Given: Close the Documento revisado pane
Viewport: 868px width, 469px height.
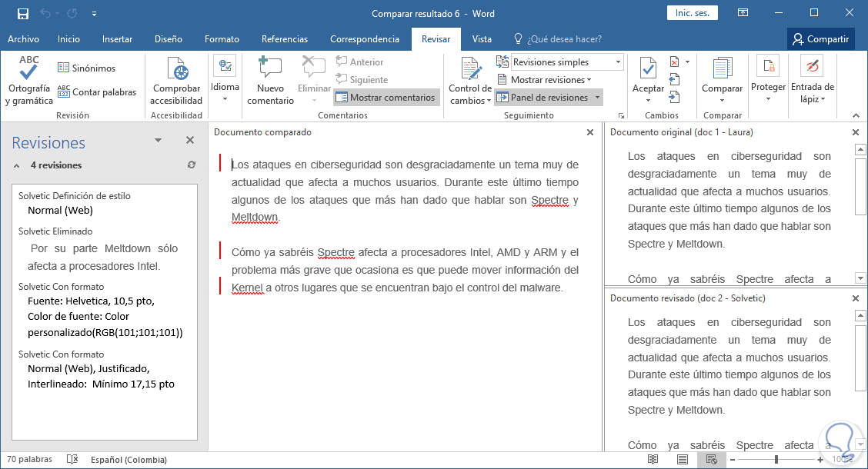Looking at the screenshot, I should tap(855, 298).
